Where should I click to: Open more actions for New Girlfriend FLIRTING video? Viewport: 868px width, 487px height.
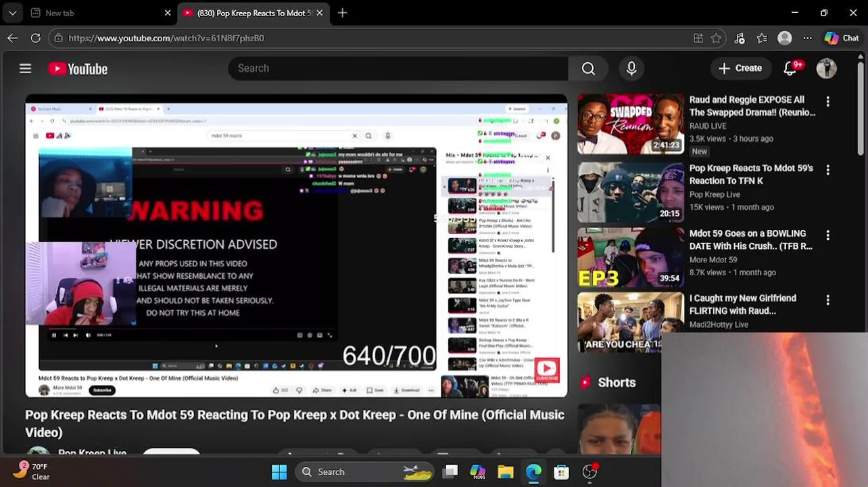coord(827,300)
